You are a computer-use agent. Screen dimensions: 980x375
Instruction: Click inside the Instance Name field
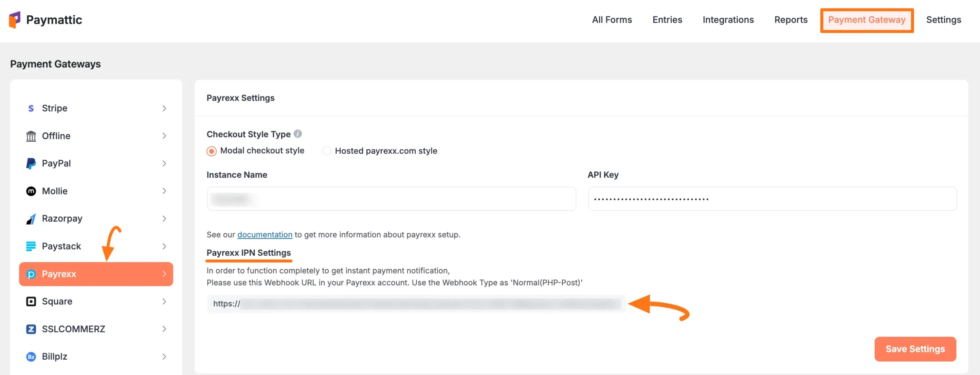point(390,198)
